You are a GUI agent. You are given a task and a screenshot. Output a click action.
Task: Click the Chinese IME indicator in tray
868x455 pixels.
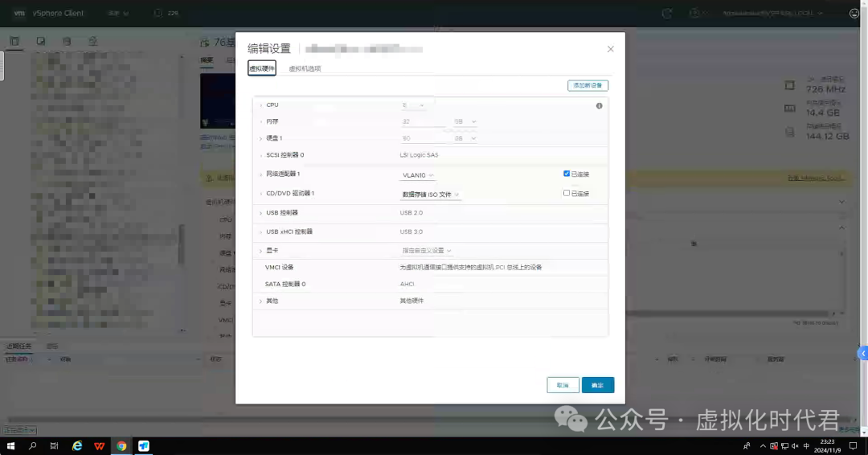tap(806, 445)
